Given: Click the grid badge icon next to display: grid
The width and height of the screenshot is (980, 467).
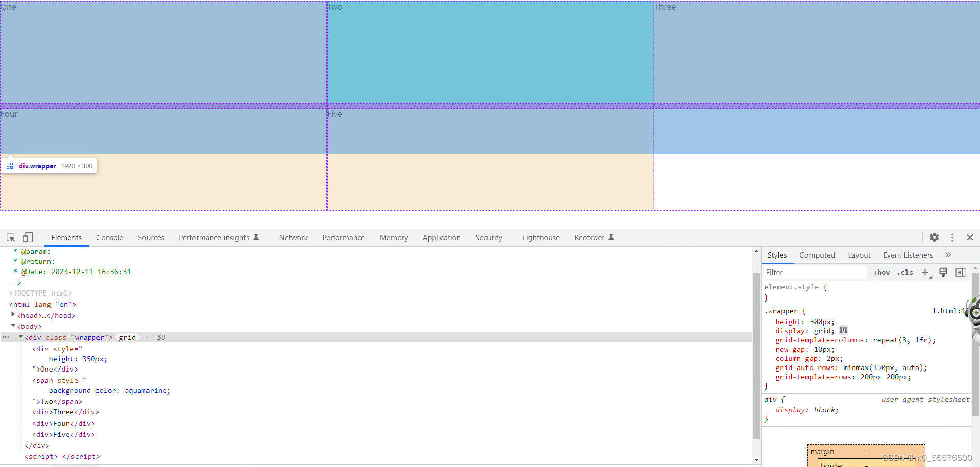Looking at the screenshot, I should click(x=843, y=330).
